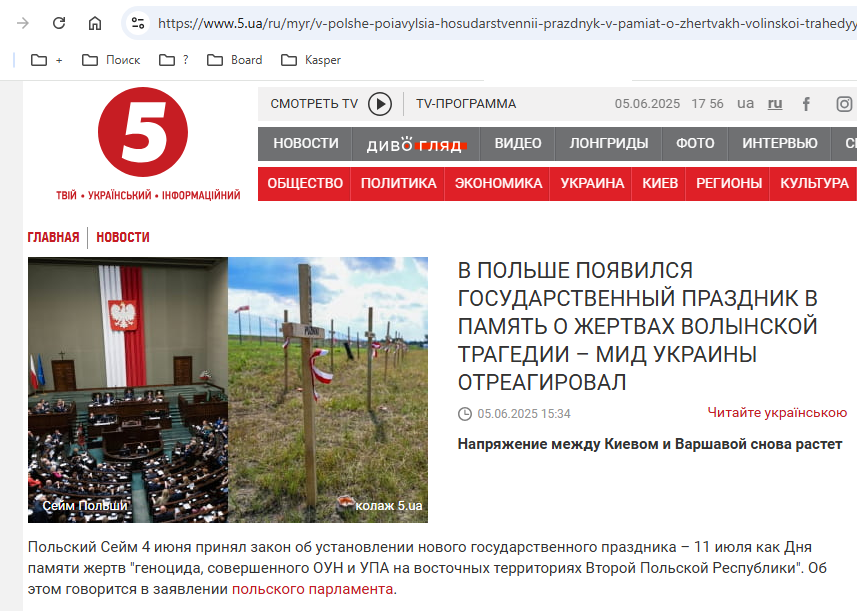Viewport: 857px width, 611px height.
Task: Select ОБЩЕСТВО category
Action: click(x=304, y=184)
